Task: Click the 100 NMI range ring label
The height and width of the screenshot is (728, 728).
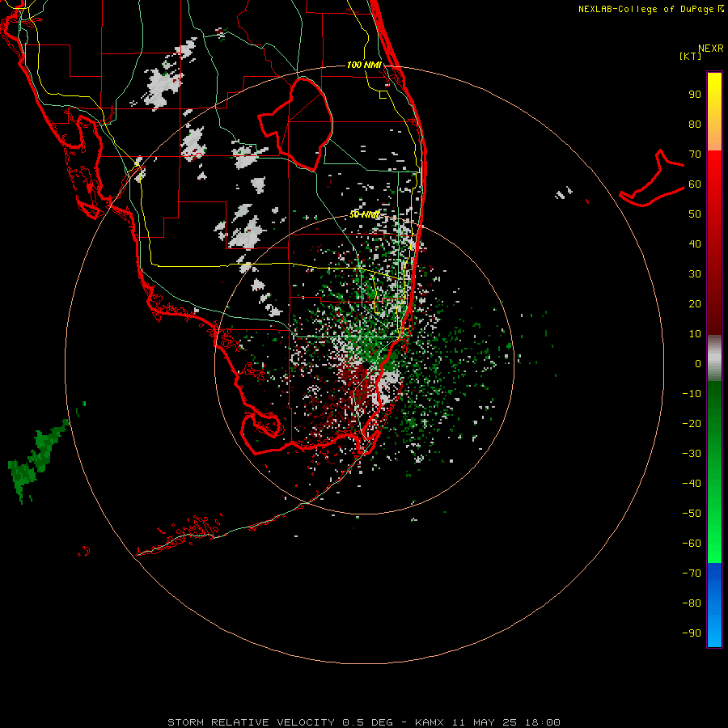Action: (x=364, y=65)
